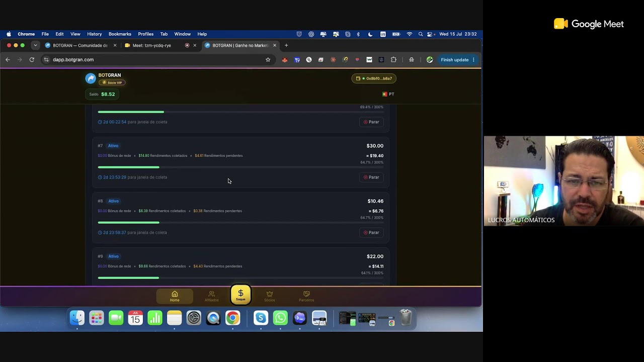Viewport: 644px width, 362px height.
Task: Open the Bookmarks menu
Action: point(120,34)
